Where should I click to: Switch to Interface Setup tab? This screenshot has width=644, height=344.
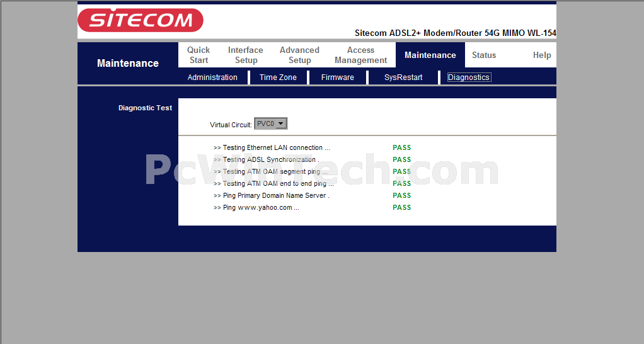click(x=246, y=55)
